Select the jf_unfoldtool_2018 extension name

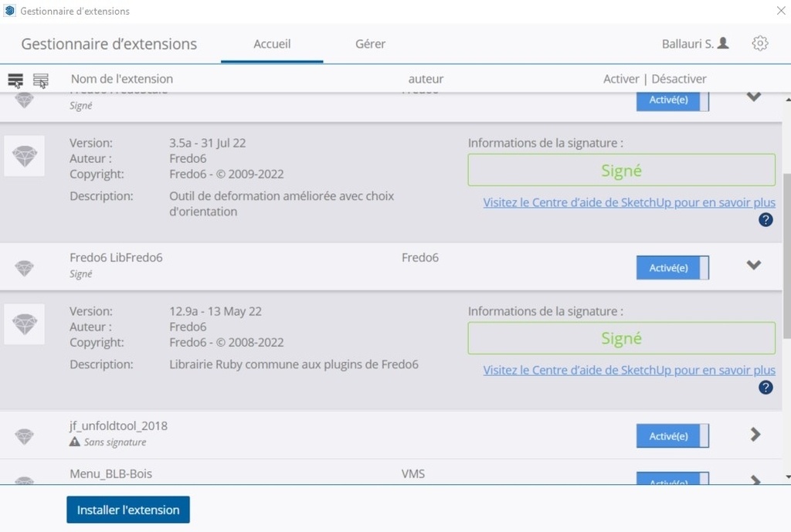[x=118, y=425]
